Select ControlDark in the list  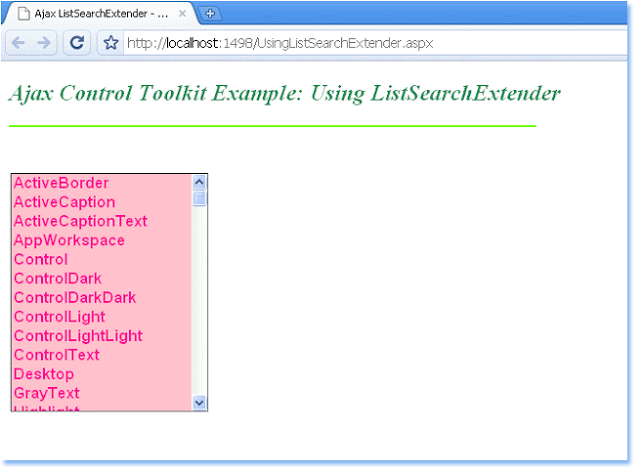102,279
